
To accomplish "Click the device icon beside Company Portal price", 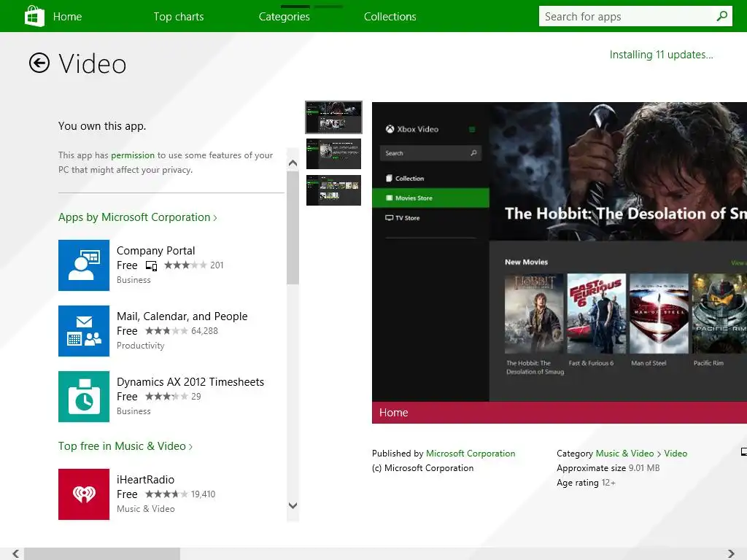I will tap(152, 265).
